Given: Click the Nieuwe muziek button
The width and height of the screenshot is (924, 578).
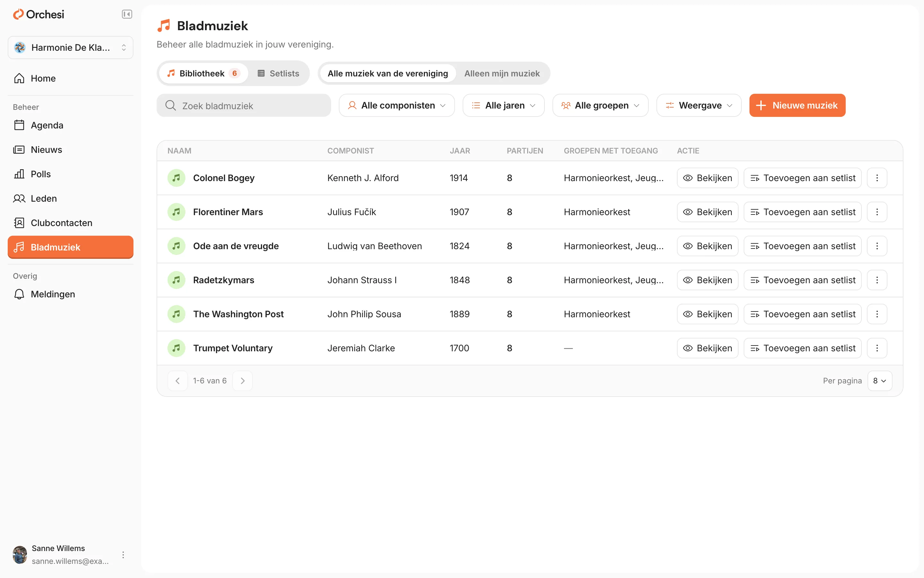Looking at the screenshot, I should point(797,106).
